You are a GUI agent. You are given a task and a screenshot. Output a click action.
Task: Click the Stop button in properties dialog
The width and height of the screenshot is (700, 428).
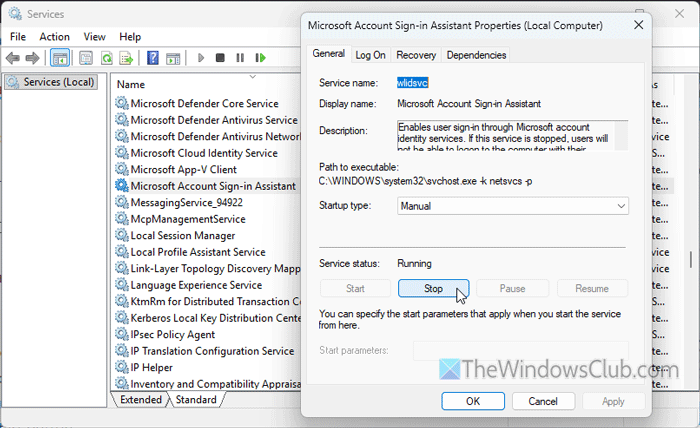[x=433, y=288]
